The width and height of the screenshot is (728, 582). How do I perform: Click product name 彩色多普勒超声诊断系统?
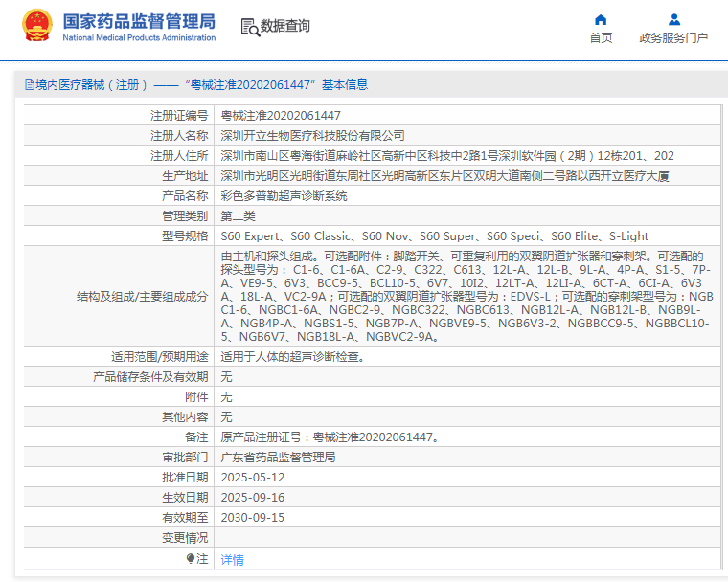coord(284,195)
